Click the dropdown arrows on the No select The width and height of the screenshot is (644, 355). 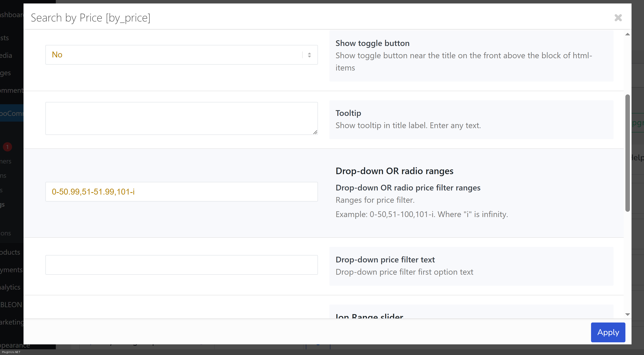[x=309, y=55]
